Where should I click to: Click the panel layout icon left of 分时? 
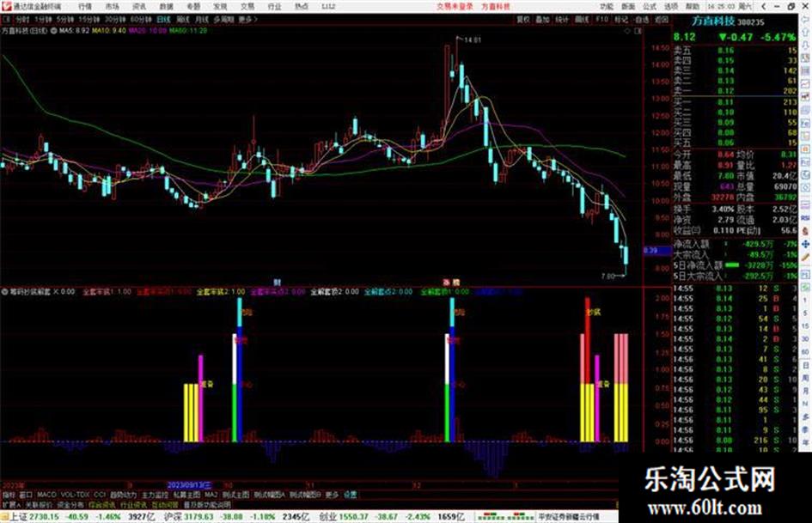[x=6, y=19]
